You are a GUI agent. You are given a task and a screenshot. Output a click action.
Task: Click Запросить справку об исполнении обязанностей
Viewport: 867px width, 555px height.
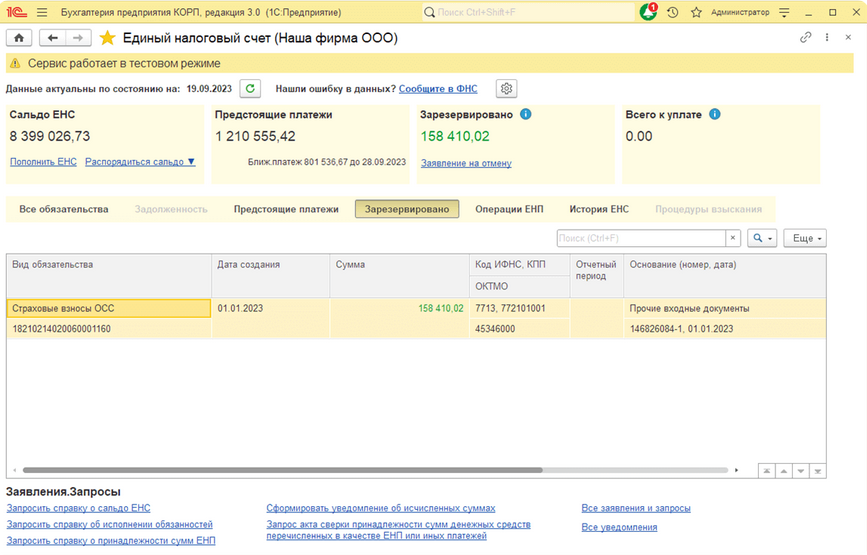pyautogui.click(x=109, y=524)
